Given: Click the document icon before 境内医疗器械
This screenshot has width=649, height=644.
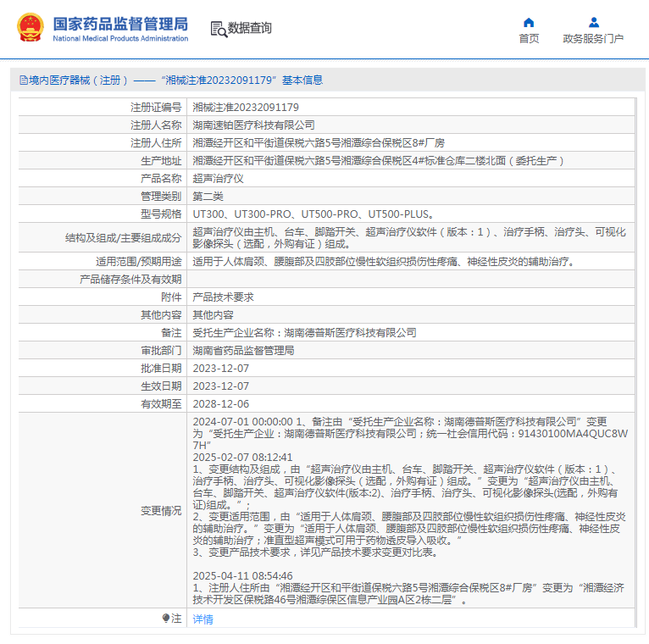Looking at the screenshot, I should pyautogui.click(x=24, y=80).
